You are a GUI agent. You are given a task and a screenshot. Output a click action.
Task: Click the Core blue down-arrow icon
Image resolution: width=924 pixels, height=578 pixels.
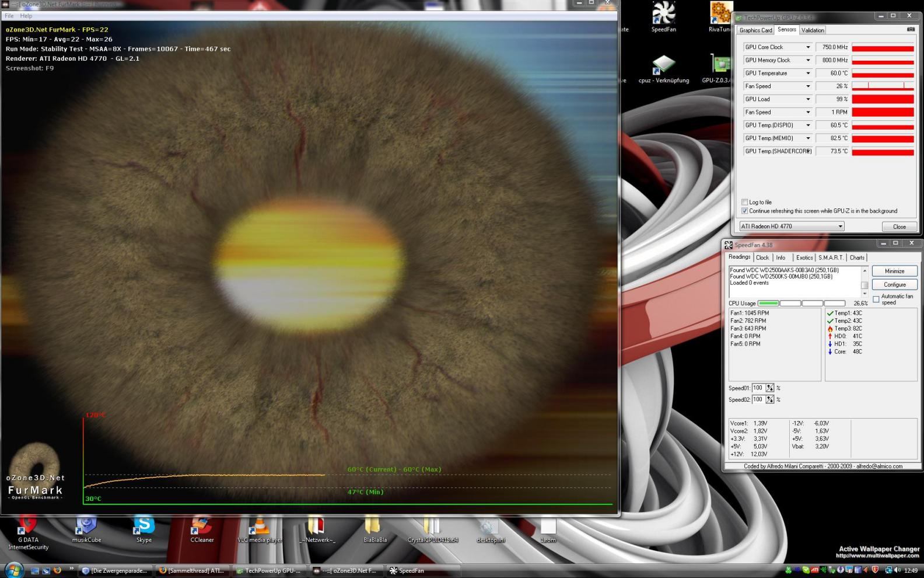(830, 351)
